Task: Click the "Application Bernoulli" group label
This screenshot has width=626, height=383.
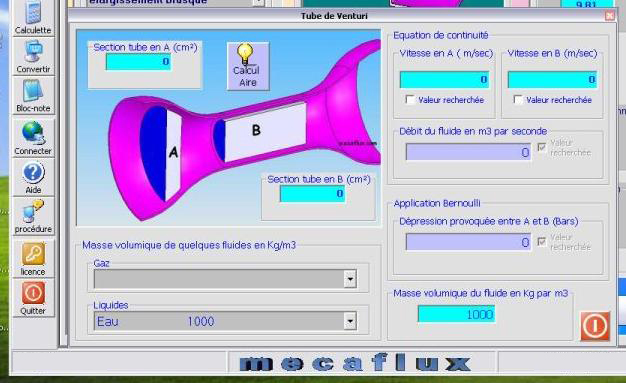Action: click(437, 203)
